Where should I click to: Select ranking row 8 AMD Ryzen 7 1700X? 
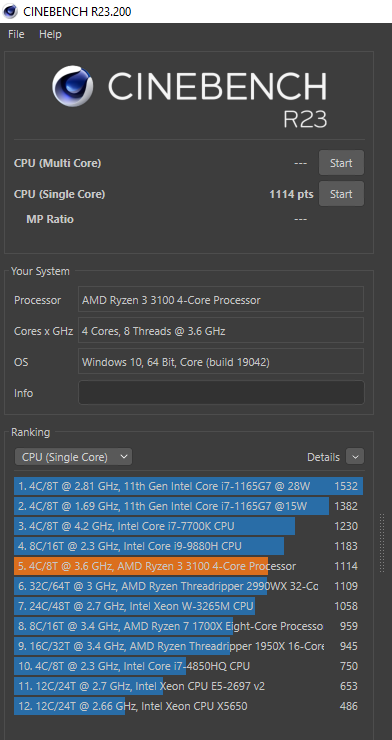point(188,626)
